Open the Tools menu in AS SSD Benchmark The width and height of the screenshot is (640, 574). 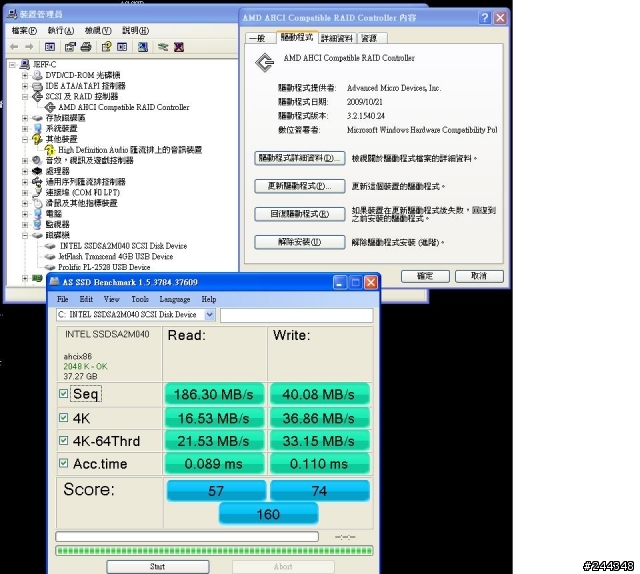(140, 299)
